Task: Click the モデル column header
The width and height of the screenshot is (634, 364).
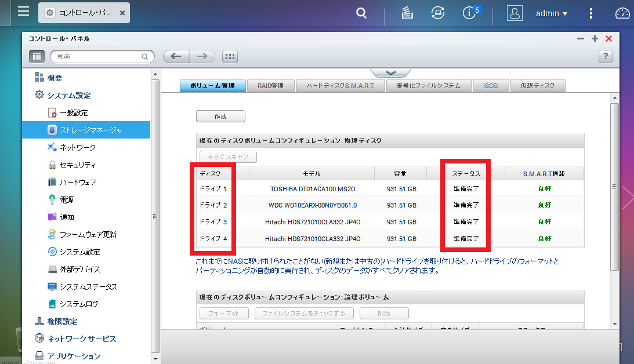Action: click(x=311, y=174)
